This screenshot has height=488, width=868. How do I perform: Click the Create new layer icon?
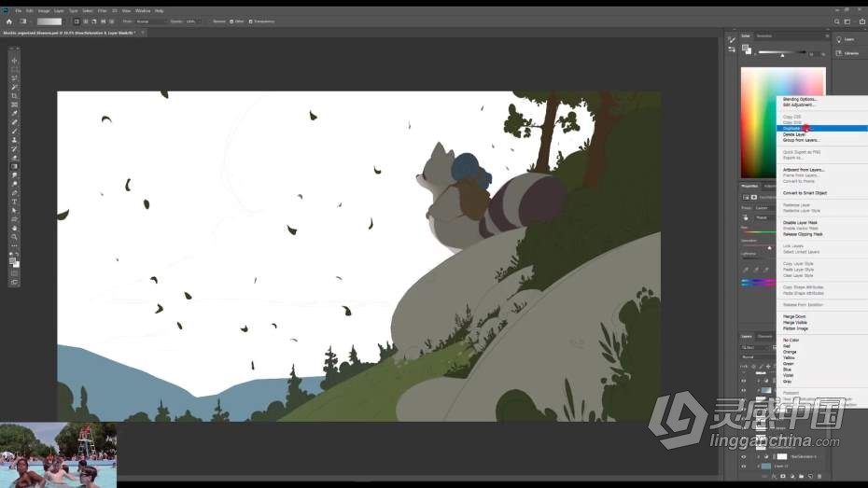[810, 476]
